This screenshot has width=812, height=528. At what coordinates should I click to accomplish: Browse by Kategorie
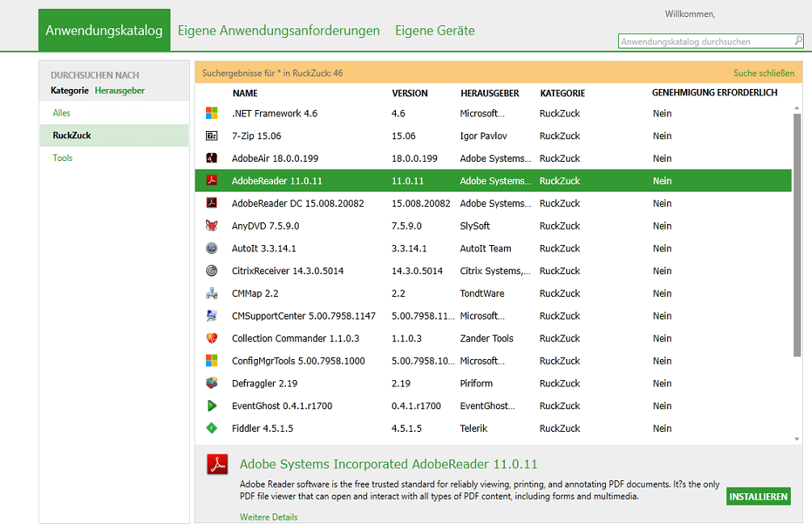click(x=69, y=91)
